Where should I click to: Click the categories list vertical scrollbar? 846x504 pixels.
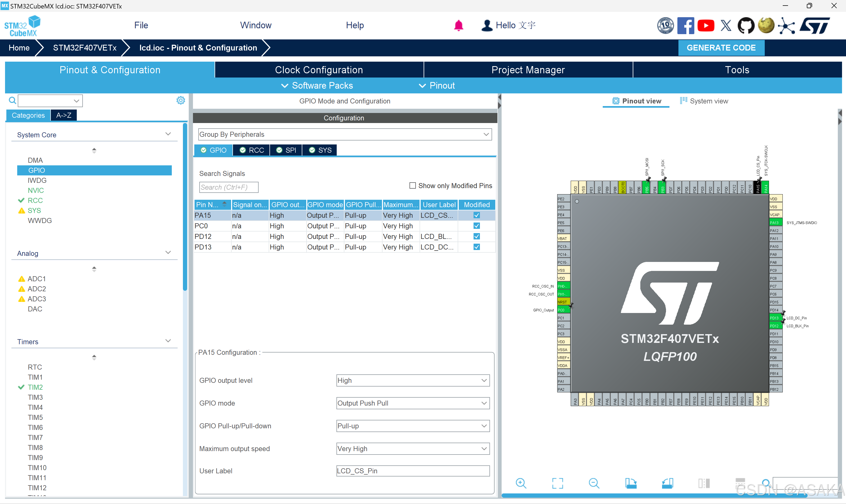pos(185,207)
